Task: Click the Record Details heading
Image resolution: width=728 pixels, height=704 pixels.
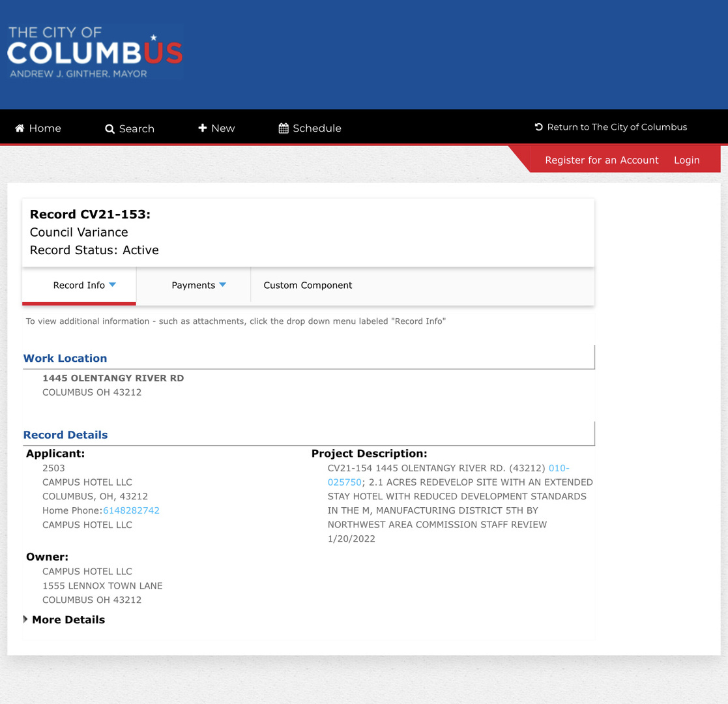Action: [x=65, y=435]
